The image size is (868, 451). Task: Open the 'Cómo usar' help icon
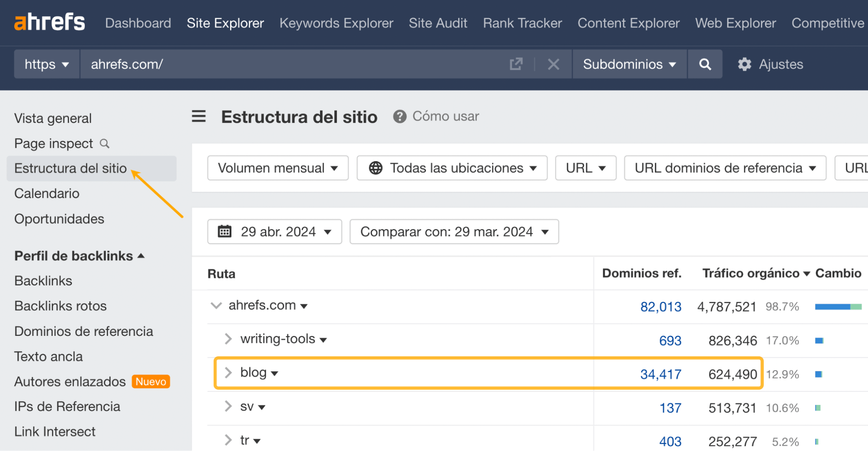(399, 116)
